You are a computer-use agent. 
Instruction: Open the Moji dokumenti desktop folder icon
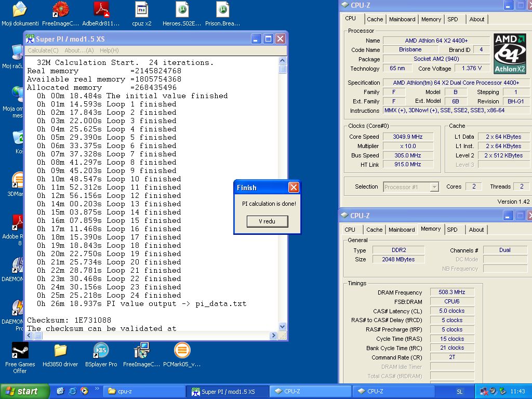[20, 9]
